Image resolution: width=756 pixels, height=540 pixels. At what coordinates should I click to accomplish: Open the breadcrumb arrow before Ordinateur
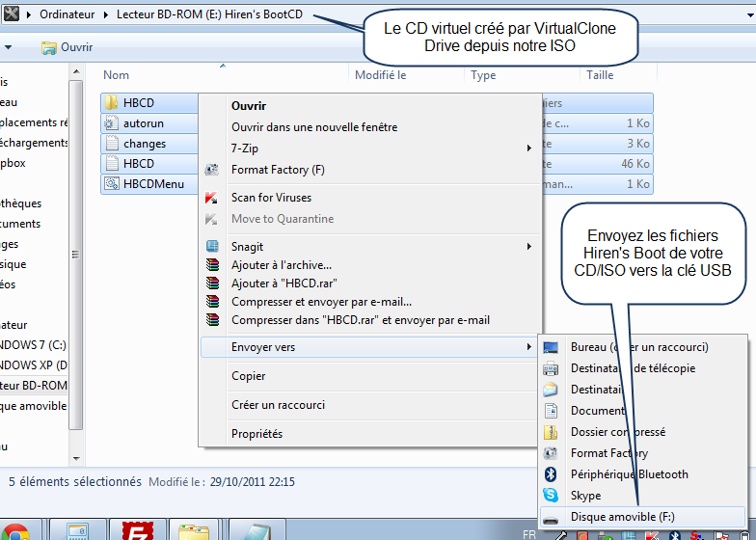pyautogui.click(x=29, y=14)
